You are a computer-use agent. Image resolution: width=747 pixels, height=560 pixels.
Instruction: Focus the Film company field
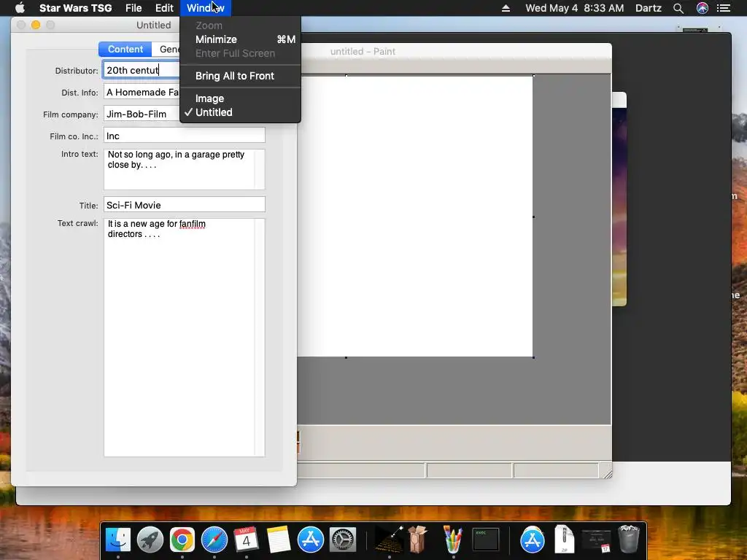tap(142, 114)
